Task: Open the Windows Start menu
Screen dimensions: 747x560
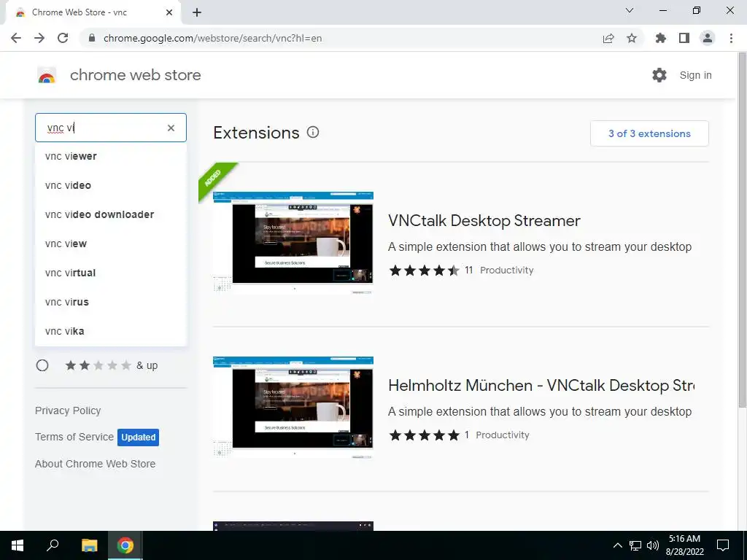Action: (x=18, y=545)
